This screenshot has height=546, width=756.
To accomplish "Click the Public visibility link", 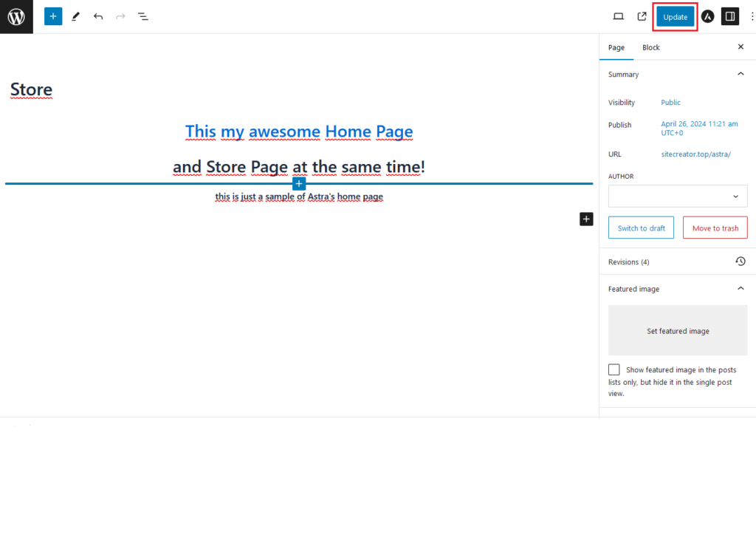I will click(x=670, y=103).
